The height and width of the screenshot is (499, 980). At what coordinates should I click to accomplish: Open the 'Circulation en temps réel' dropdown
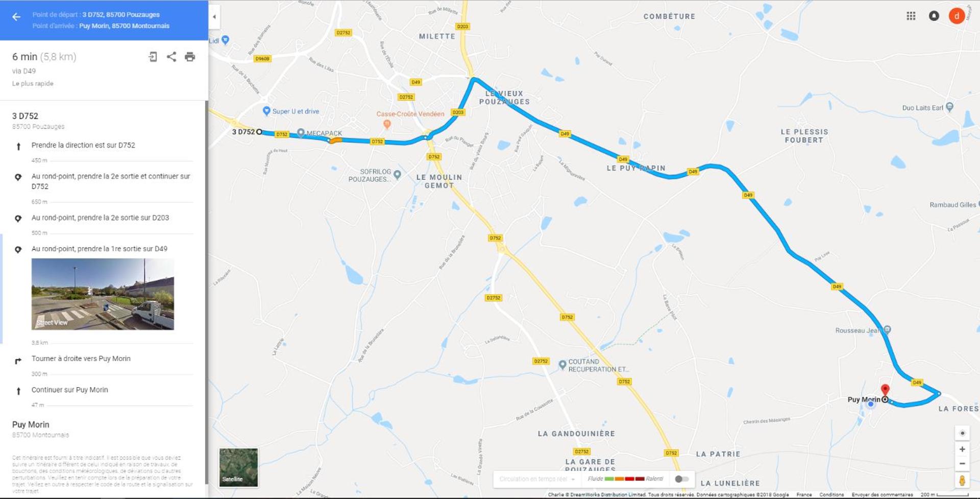click(x=537, y=479)
